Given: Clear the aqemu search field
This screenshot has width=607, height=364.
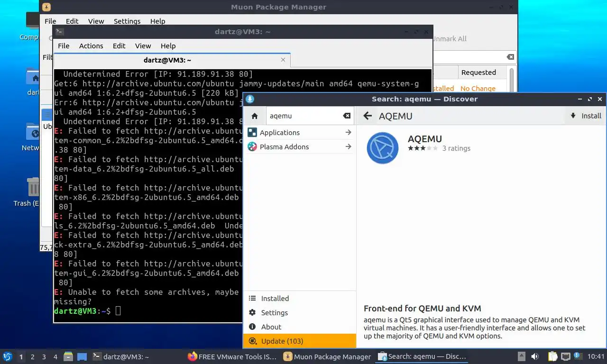Looking at the screenshot, I should click(347, 116).
